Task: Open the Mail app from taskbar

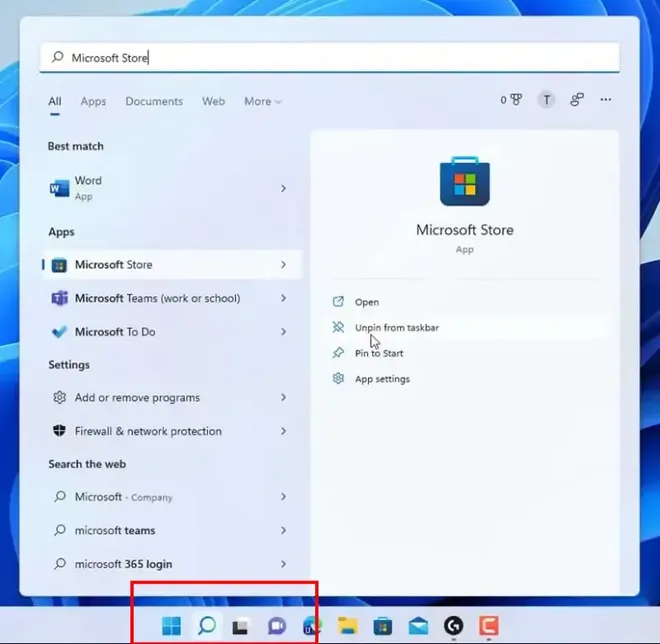Action: coord(418,626)
